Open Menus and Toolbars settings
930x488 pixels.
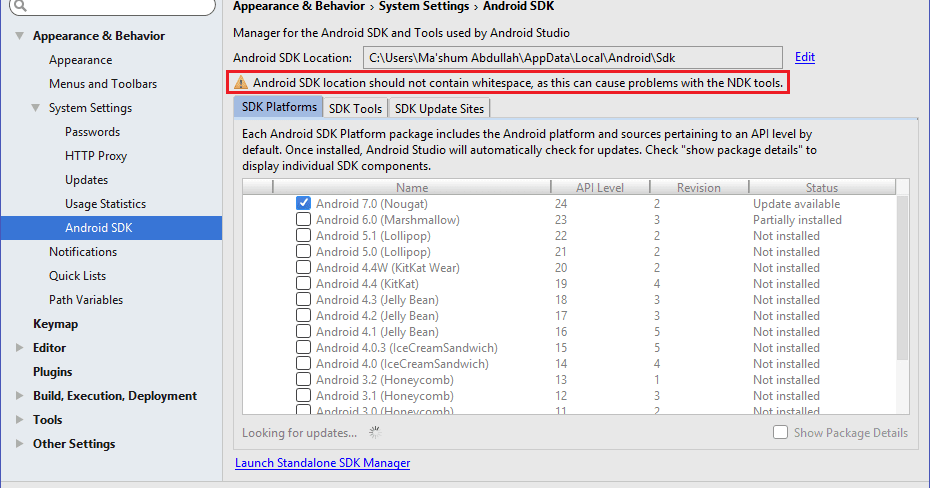click(x=103, y=84)
